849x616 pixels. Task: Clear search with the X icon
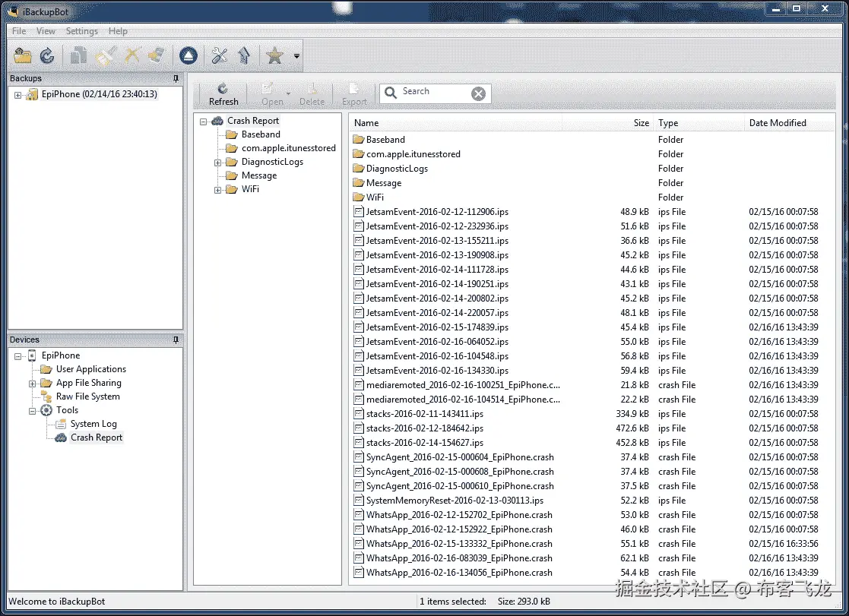(478, 93)
